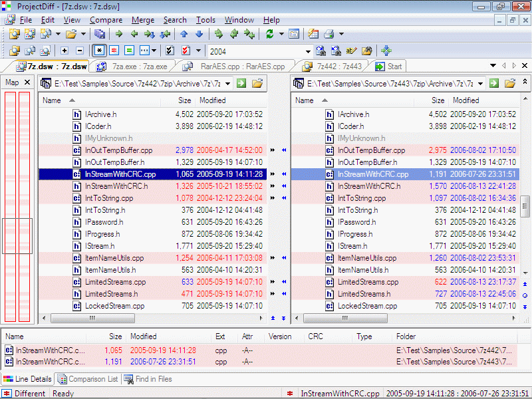The height and width of the screenshot is (399, 532).
Task: Toggle the show all items asterisk filter
Action: click(99, 51)
